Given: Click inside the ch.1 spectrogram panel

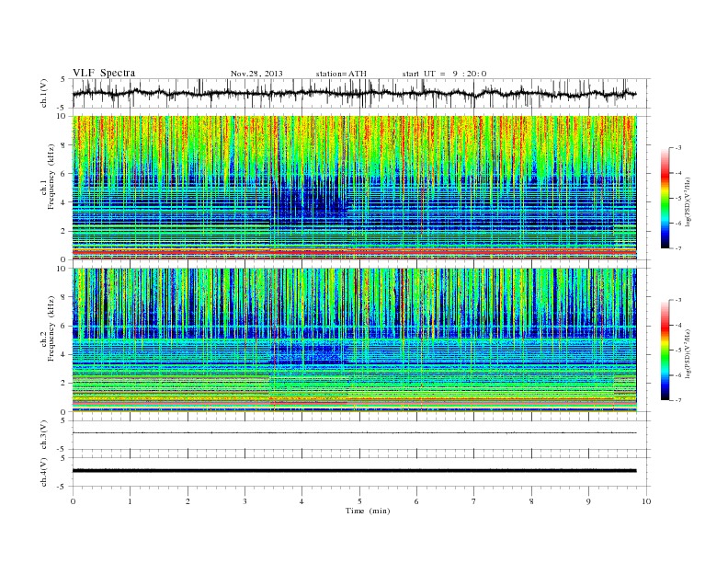Looking at the screenshot, I should coord(354,188).
